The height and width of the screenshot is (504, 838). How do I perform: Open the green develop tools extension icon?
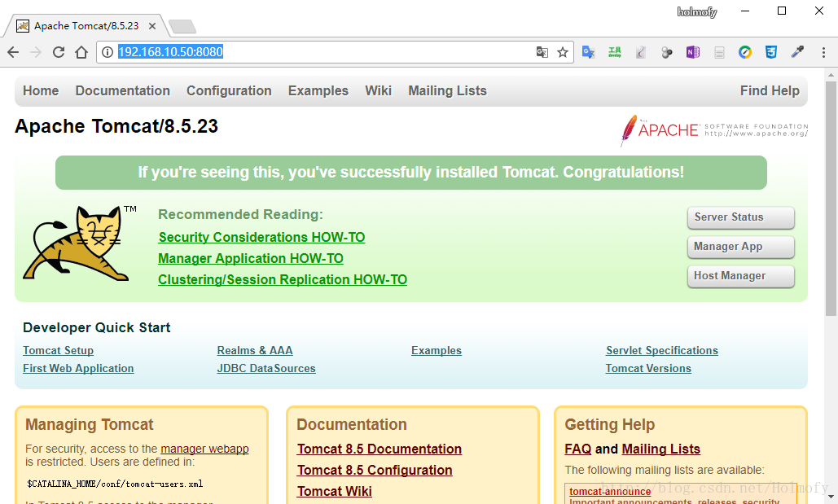615,52
